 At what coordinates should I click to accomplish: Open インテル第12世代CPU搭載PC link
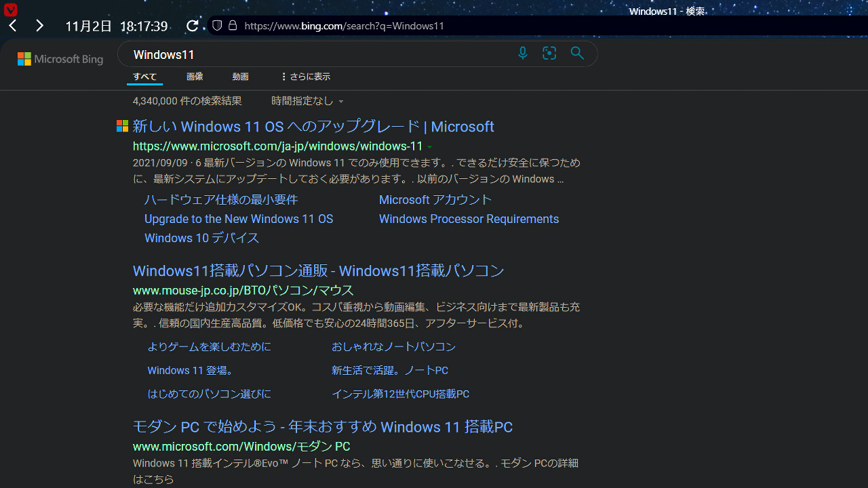(x=400, y=394)
